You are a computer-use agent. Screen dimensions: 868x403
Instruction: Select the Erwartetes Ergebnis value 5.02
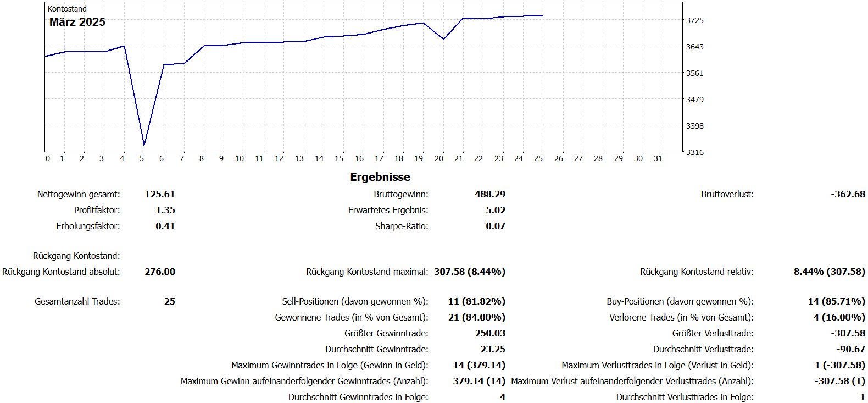pyautogui.click(x=496, y=210)
